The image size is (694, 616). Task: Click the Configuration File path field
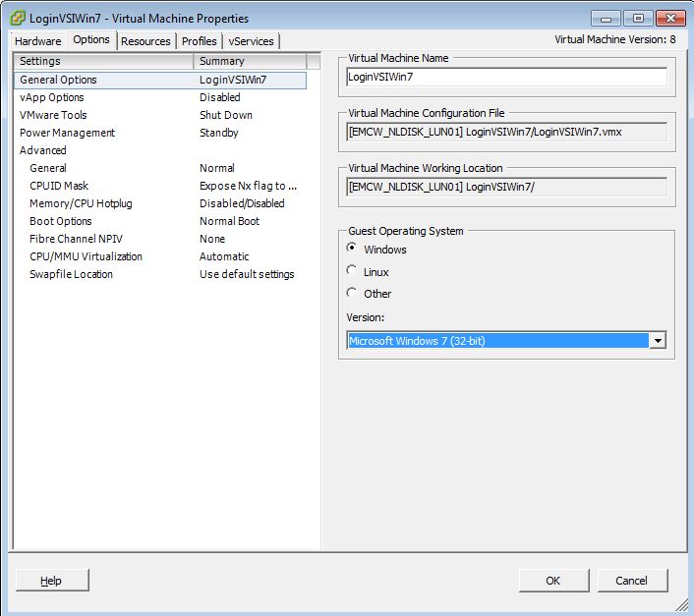pyautogui.click(x=507, y=132)
